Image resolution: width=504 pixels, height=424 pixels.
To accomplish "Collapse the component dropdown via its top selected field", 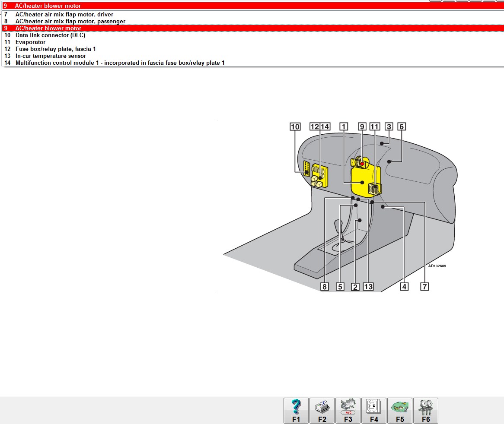I will (x=252, y=6).
